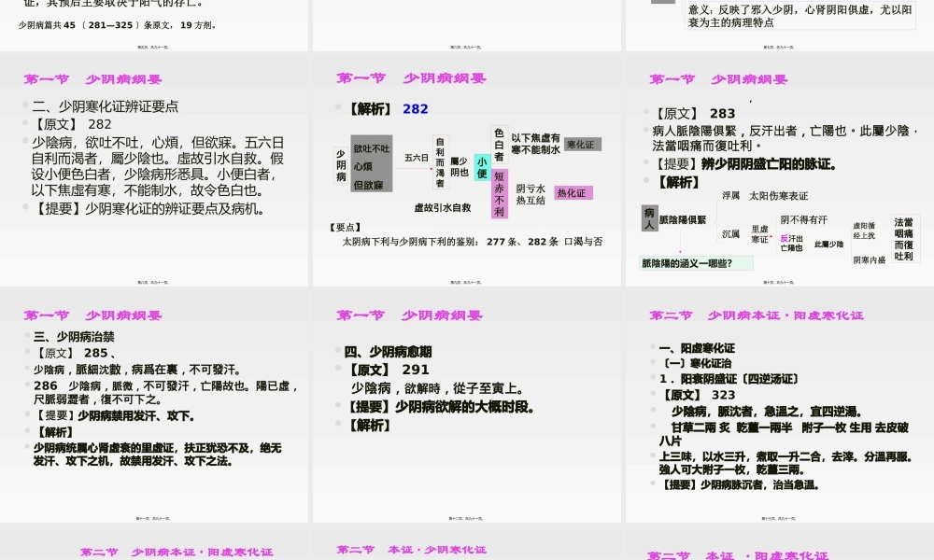This screenshot has width=934, height=560.
Task: Click the green 脈陰陽的涵义一哪些? box
Action: (x=696, y=263)
